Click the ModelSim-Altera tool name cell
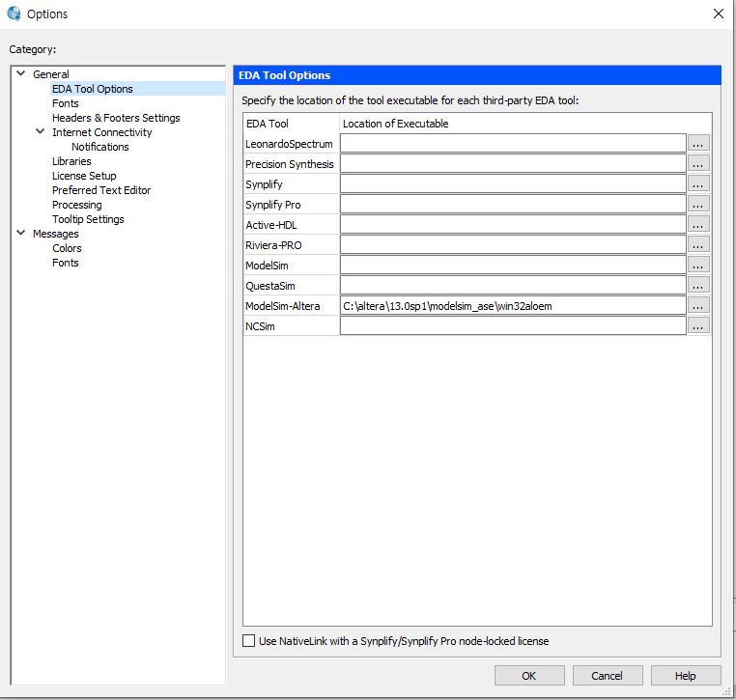736x700 pixels. pyautogui.click(x=291, y=306)
